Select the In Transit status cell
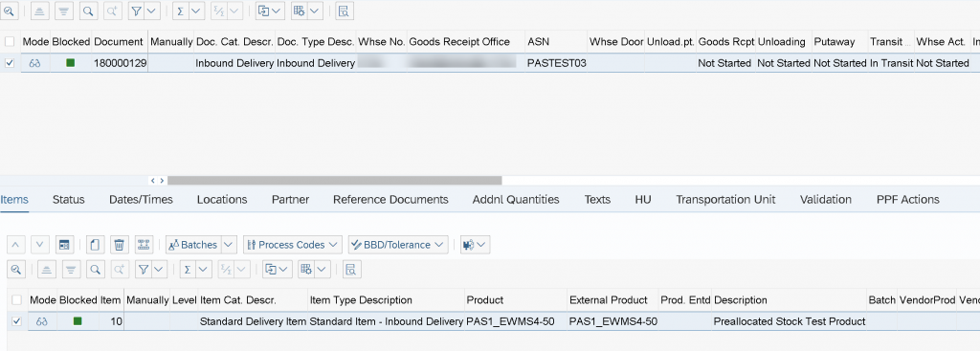 click(x=891, y=63)
